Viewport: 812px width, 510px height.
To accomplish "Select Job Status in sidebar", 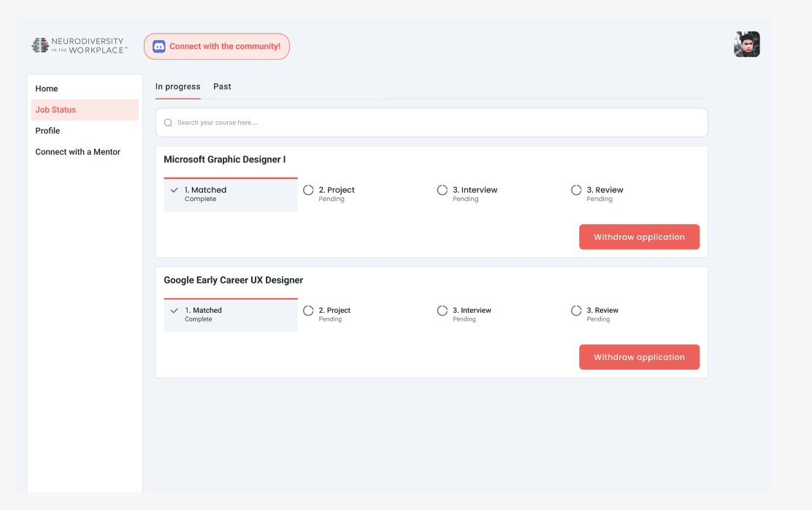I will [x=85, y=110].
